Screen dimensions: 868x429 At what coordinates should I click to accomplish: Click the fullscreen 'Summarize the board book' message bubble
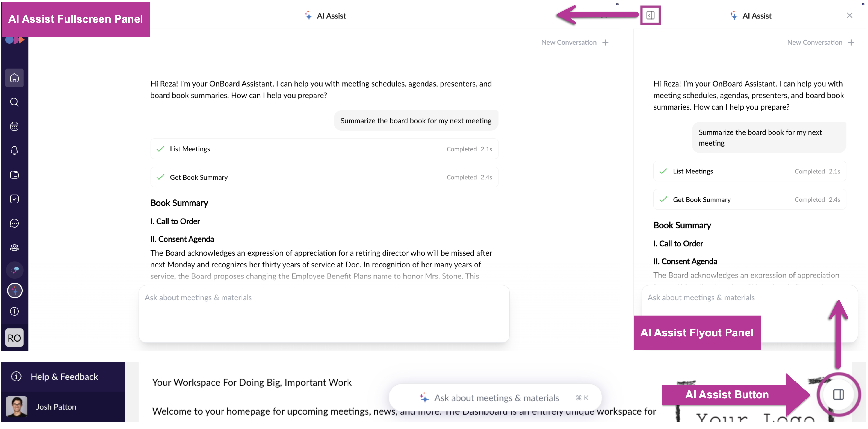(416, 120)
